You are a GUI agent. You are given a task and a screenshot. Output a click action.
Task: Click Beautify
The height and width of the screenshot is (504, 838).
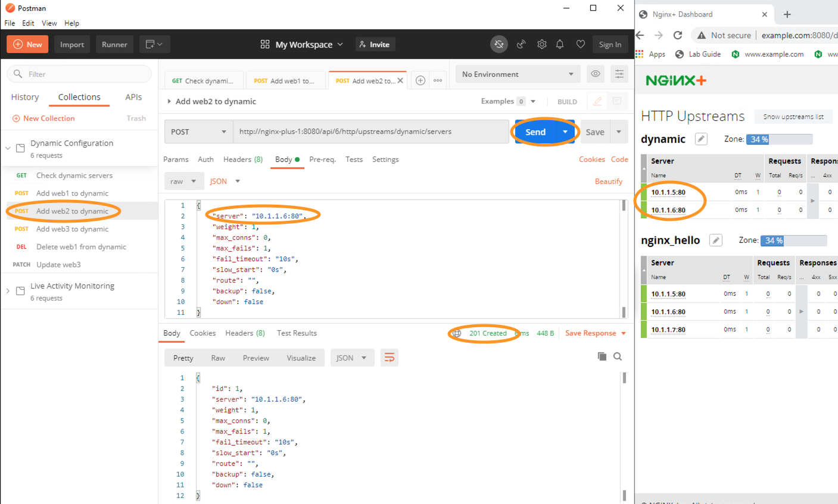click(608, 181)
